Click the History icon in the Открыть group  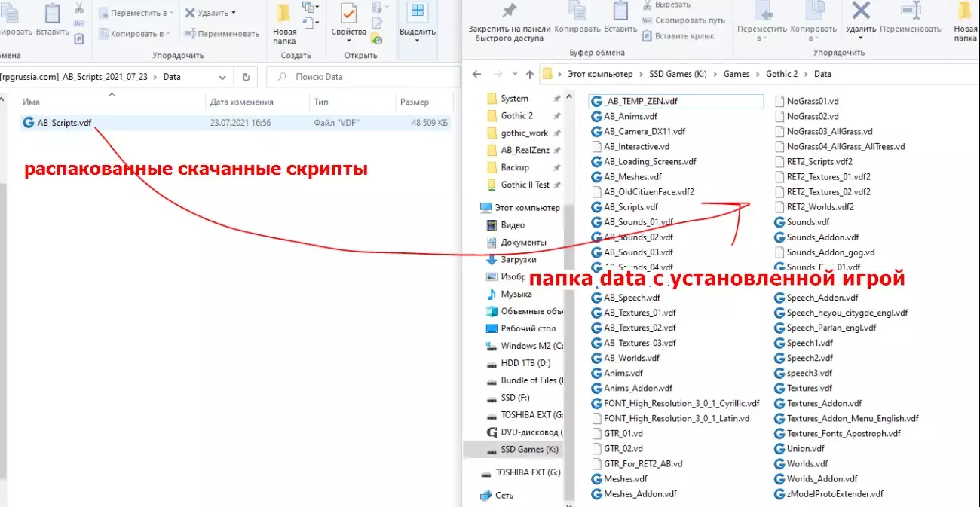[x=377, y=38]
